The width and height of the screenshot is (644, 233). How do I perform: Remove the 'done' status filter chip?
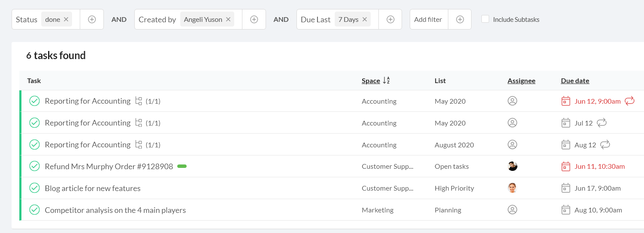pos(66,19)
